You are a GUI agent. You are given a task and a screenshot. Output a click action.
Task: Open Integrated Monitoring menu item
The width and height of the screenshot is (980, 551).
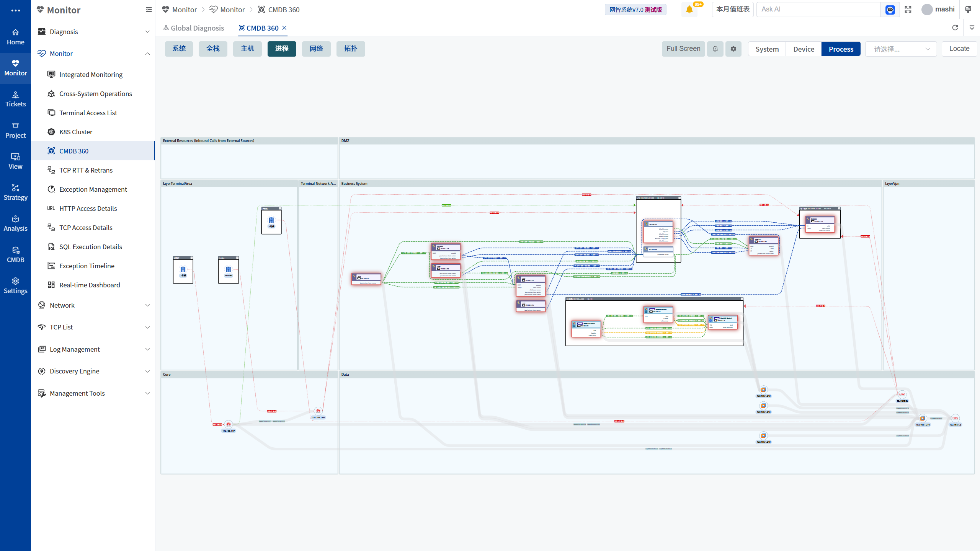pos(93,75)
